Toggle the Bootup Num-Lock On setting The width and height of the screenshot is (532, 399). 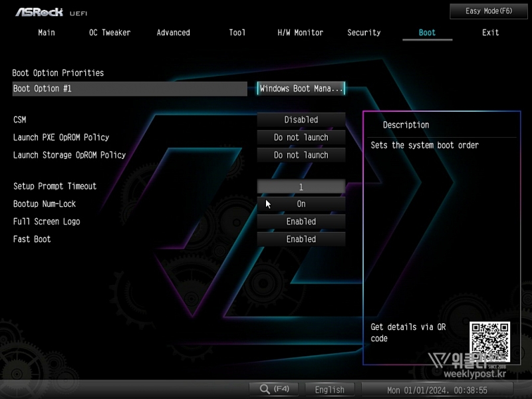click(301, 204)
